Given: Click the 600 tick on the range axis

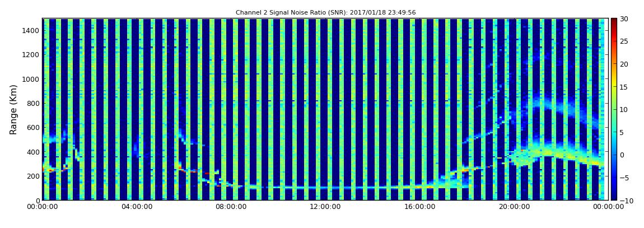Looking at the screenshot, I should tap(33, 127).
